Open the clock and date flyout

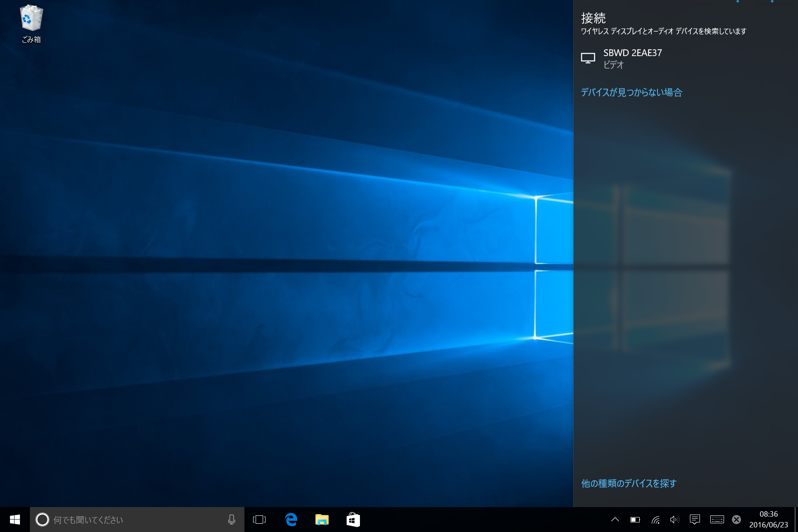tap(768, 520)
